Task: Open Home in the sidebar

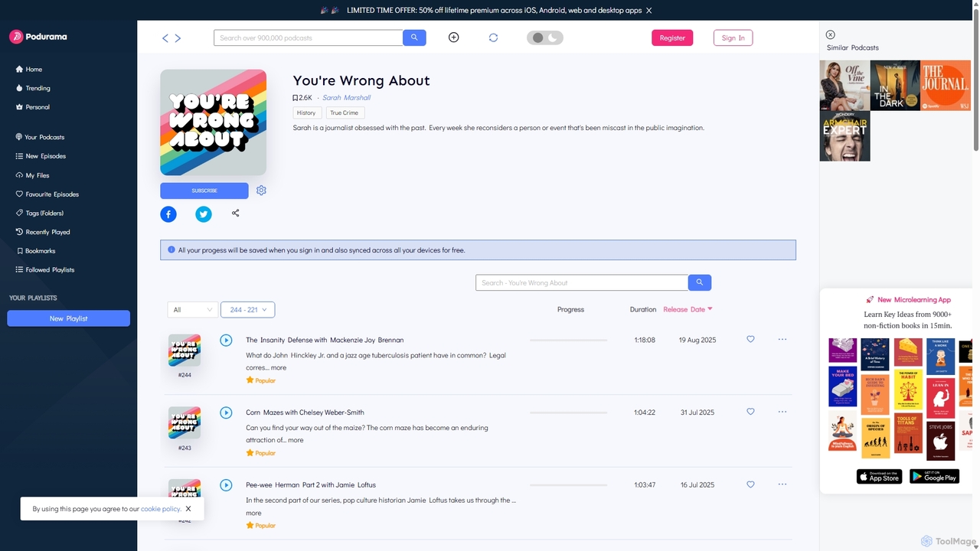Action: coord(29,69)
